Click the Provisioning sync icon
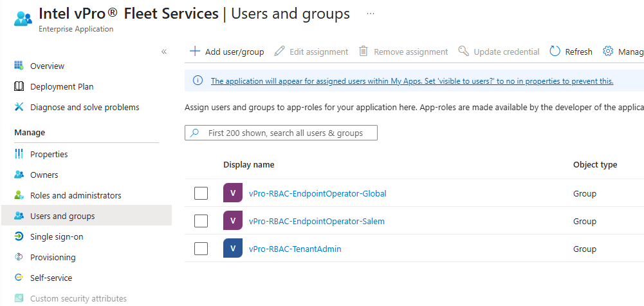This screenshot has height=306, width=644. point(19,257)
